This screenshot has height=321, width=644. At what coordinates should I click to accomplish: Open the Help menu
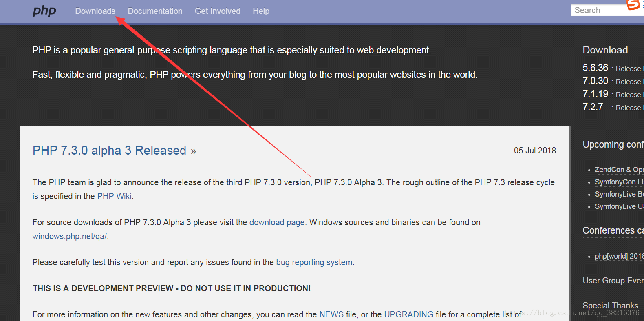[x=261, y=11]
